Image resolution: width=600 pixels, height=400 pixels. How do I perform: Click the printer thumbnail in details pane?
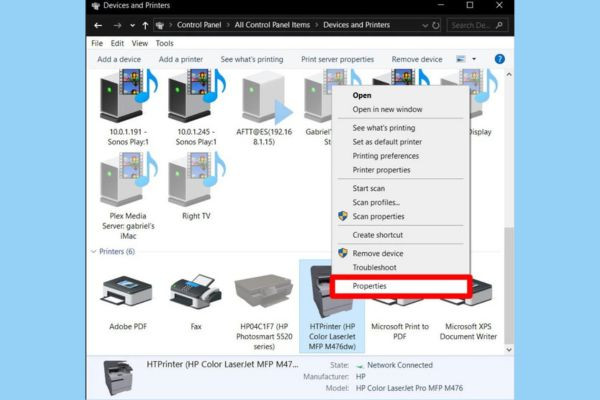[119, 377]
